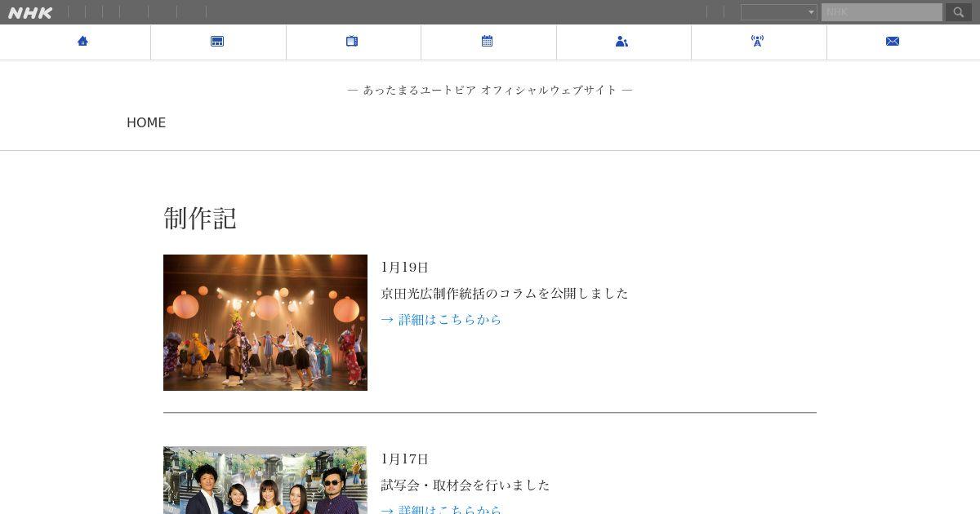Open the news panel icon in navigation
The width and height of the screenshot is (980, 514).
217,41
